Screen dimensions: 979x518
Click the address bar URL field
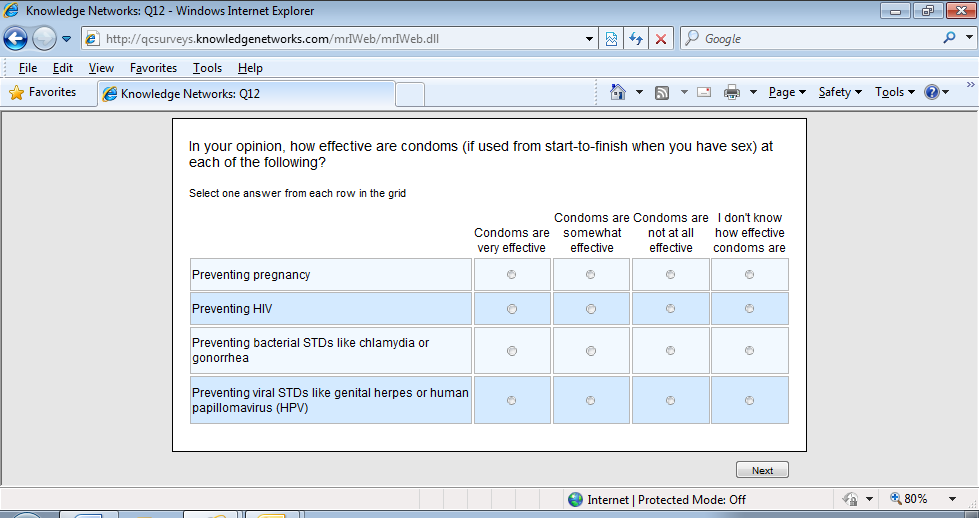tap(342, 39)
